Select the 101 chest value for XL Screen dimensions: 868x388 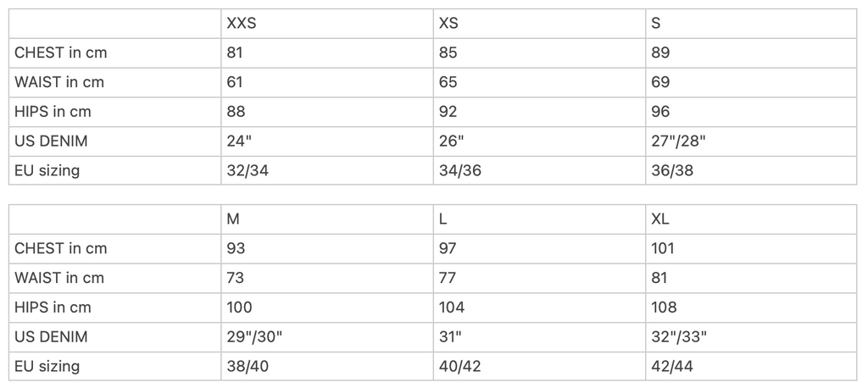[x=751, y=248]
